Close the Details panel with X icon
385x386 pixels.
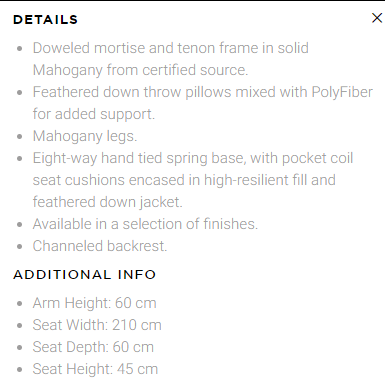point(377,18)
